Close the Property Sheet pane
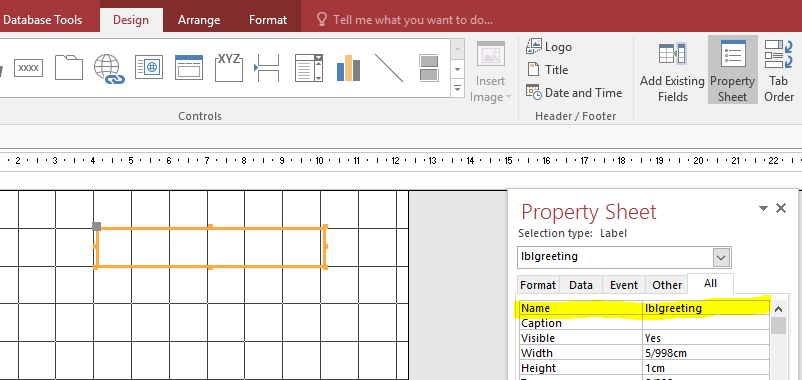Screen dimensions: 802x380 coord(781,208)
